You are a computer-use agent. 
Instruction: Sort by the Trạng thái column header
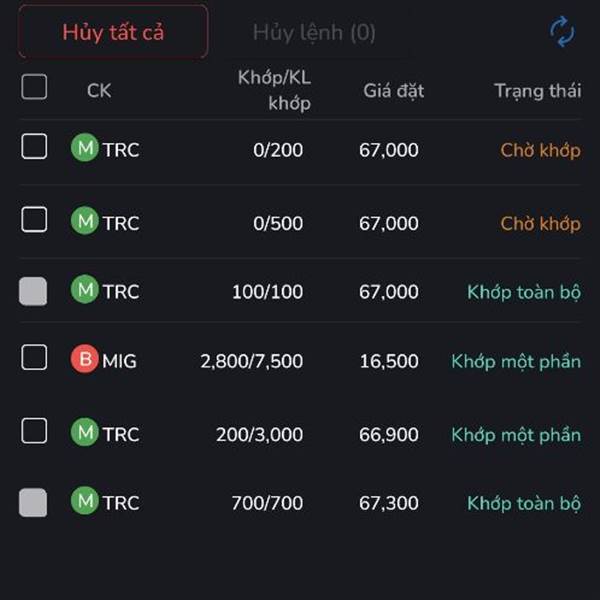pos(538,91)
